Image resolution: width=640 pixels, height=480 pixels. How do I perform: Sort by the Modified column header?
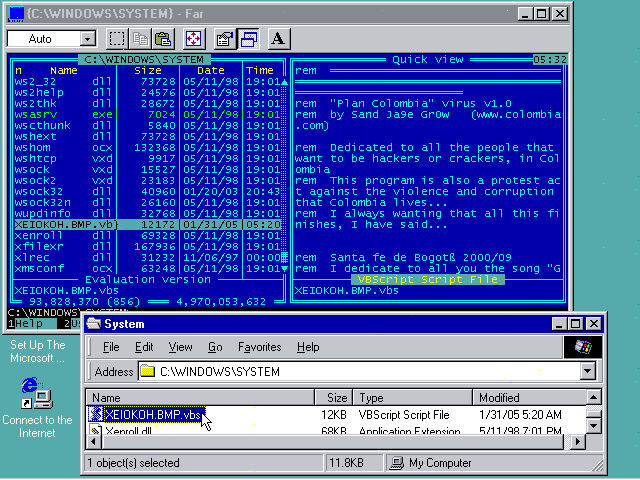(x=529, y=397)
